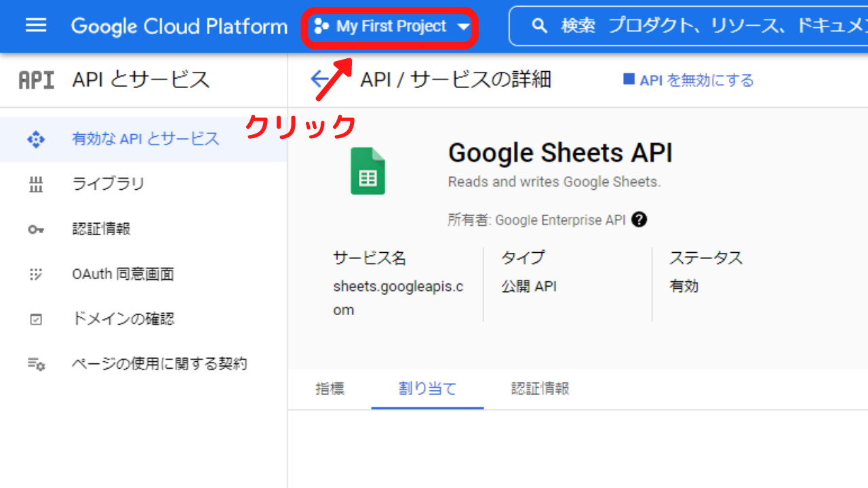Click the Google Cloud Platform logo

coord(178,26)
